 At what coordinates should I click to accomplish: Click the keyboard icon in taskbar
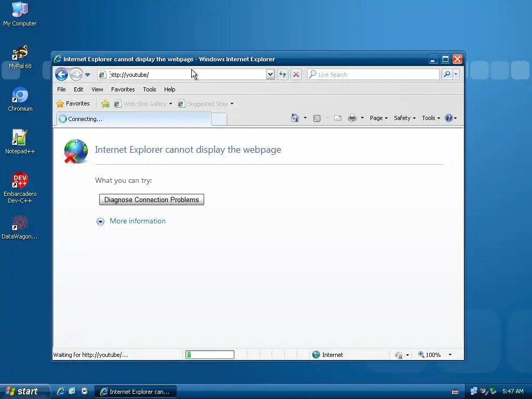[x=455, y=392]
